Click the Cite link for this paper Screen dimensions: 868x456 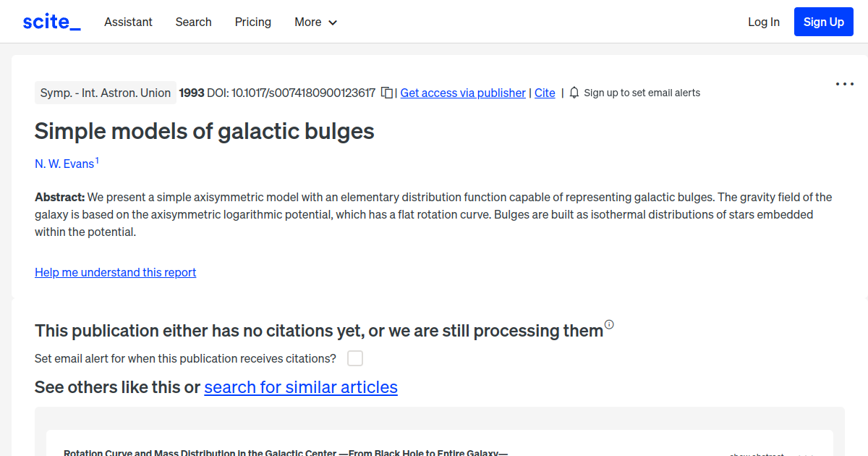545,93
